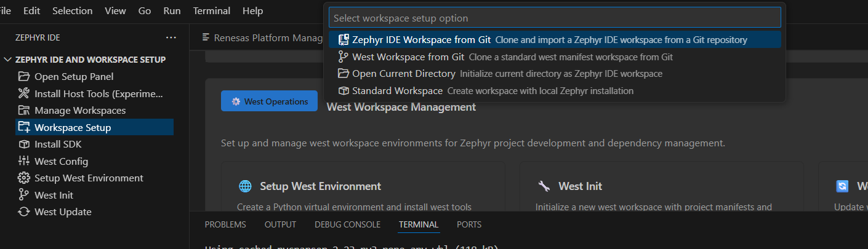Screen dimensions: 868x249
Task: Click the Workspace Setup new-folder icon
Action: pos(24,127)
